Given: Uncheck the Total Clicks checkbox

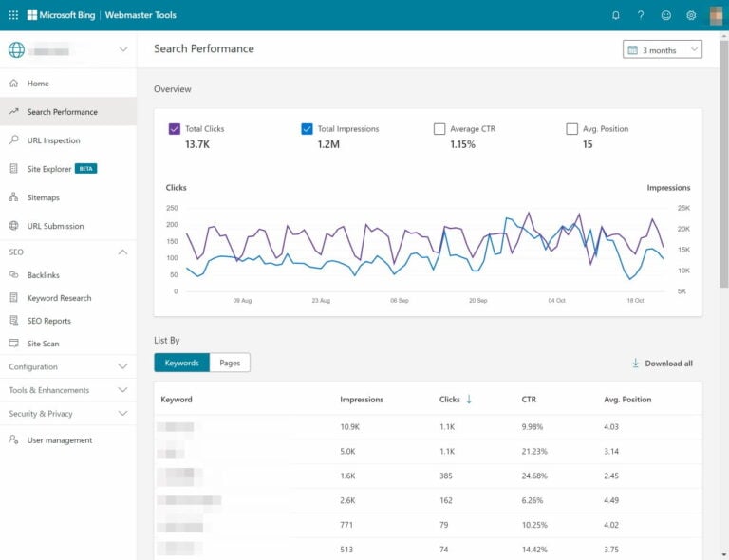Looking at the screenshot, I should pos(175,129).
